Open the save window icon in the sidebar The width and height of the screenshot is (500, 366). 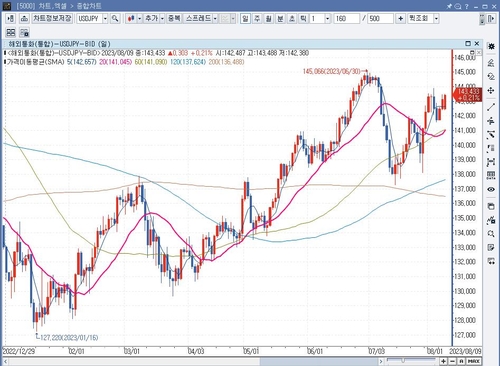coord(491,206)
